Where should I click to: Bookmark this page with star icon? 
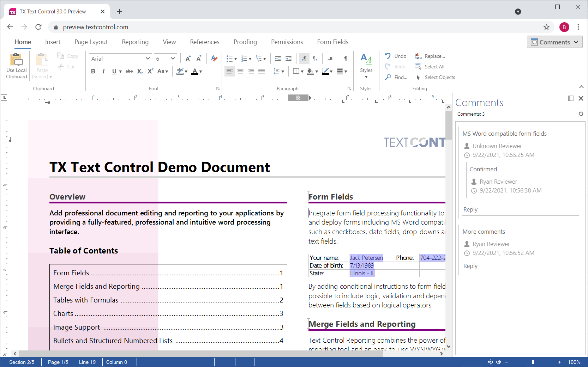(x=546, y=27)
